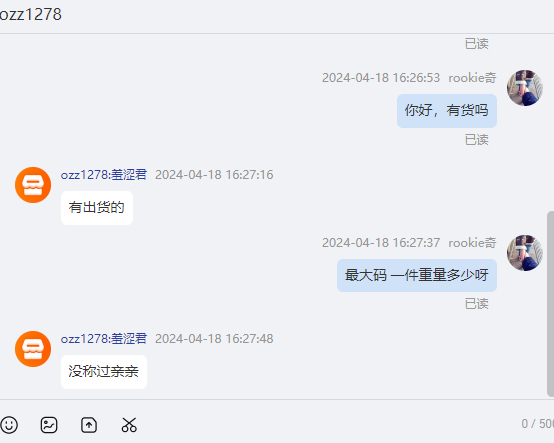Click the orange shop avatar at 16:27:16

click(x=33, y=185)
